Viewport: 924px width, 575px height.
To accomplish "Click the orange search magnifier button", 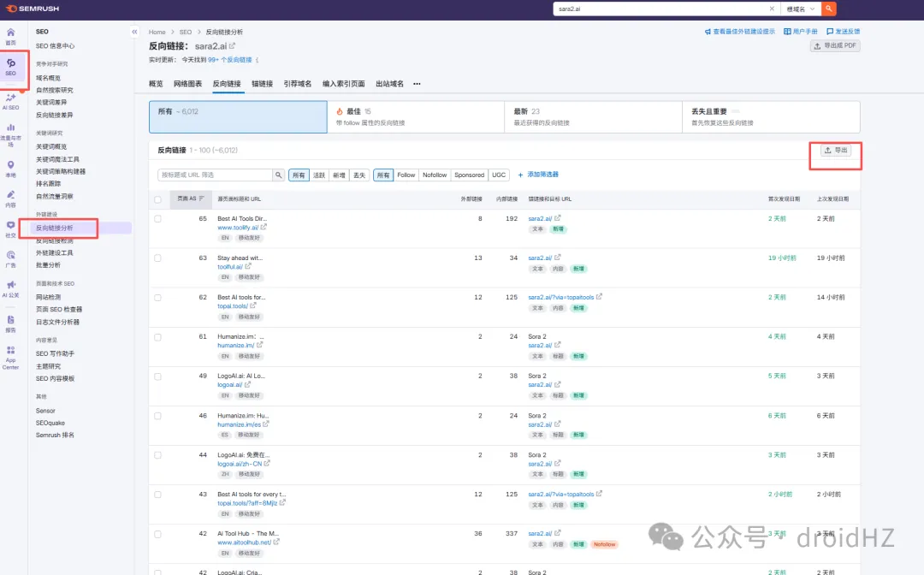I will click(828, 9).
